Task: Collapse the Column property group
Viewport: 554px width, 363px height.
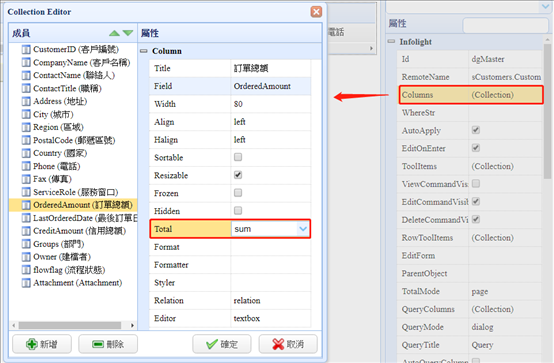Action: point(143,51)
